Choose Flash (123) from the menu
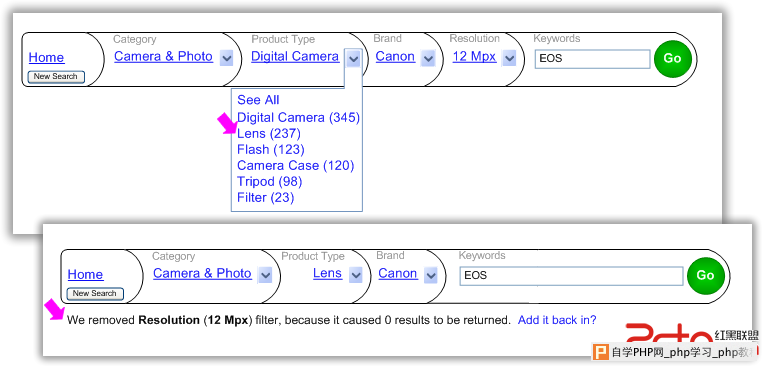Viewport: 762px width, 366px height. pos(271,150)
